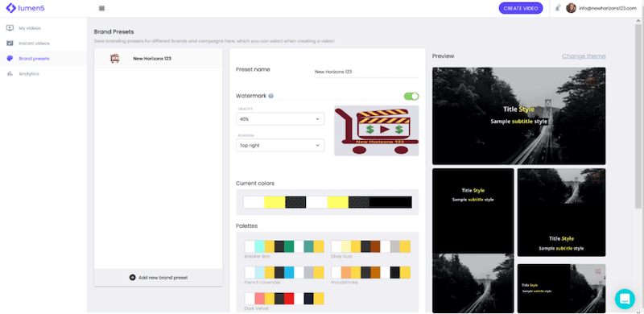Click the plus icon for new preset
Screen dimensions: 644x314
pos(132,278)
